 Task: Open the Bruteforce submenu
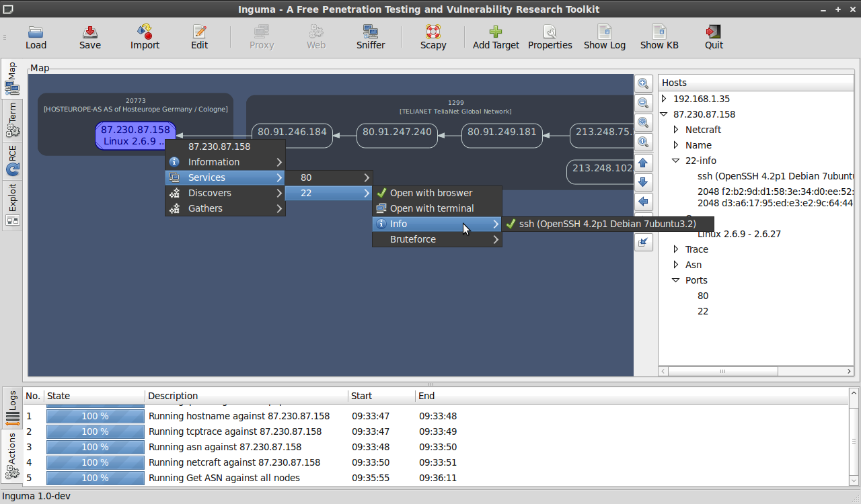(437, 239)
